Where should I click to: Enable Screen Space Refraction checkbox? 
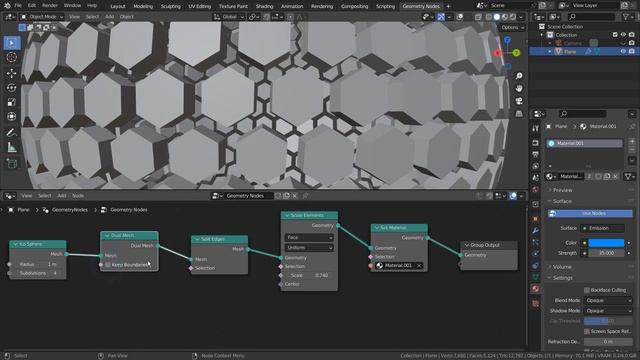coord(587,331)
